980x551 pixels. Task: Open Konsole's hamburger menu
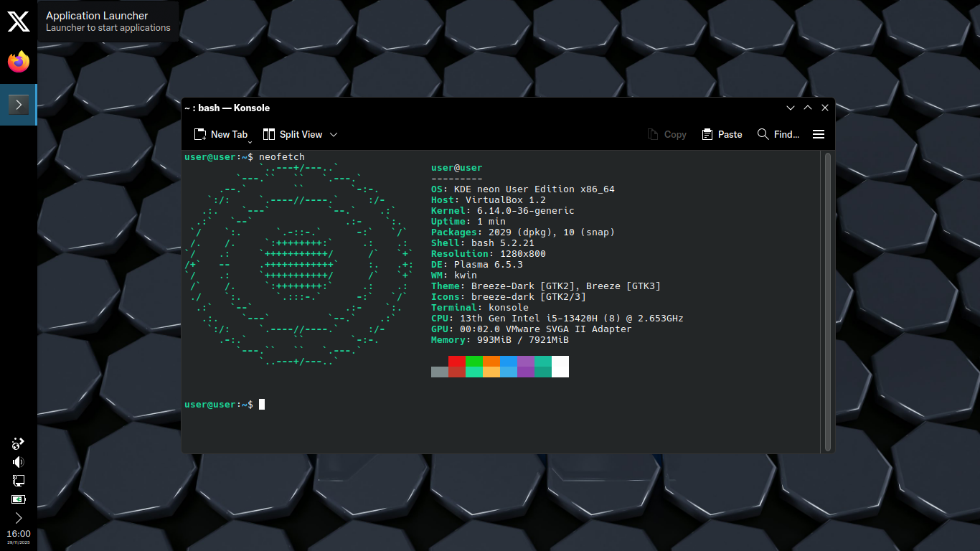pyautogui.click(x=819, y=134)
